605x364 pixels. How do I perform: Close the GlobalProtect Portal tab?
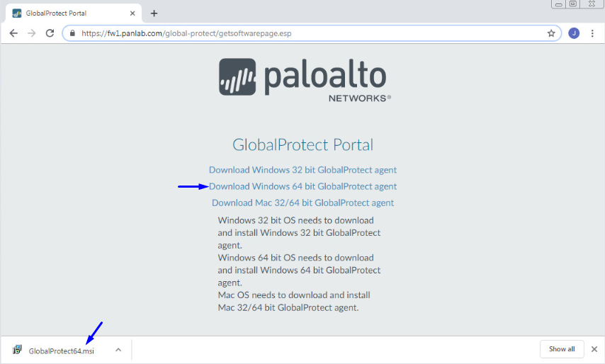tap(132, 13)
